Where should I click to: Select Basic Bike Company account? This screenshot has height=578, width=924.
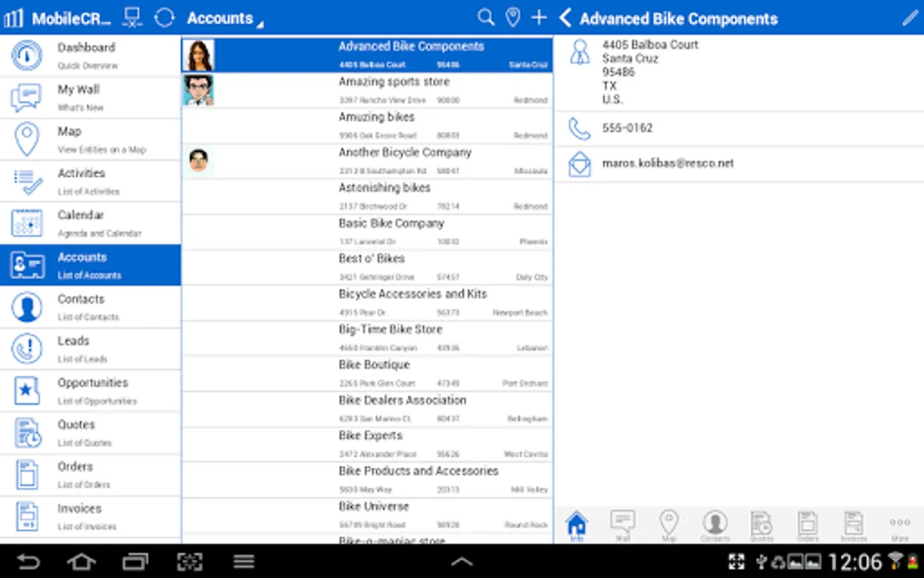(x=367, y=232)
